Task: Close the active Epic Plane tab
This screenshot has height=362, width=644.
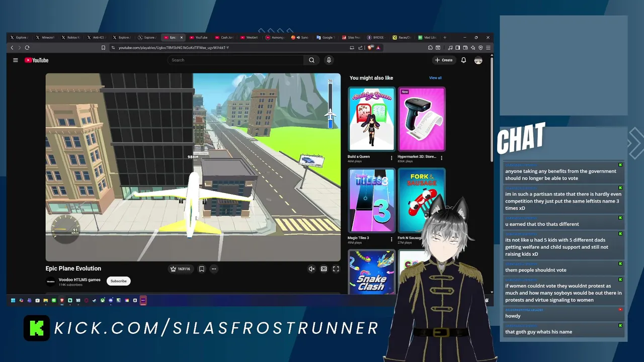Action: (x=182, y=37)
